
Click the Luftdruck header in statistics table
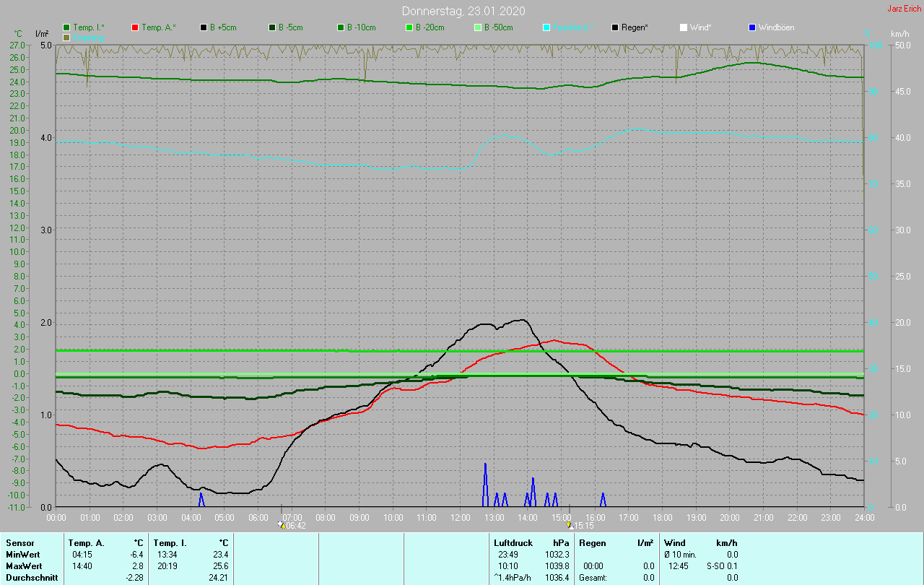point(513,542)
